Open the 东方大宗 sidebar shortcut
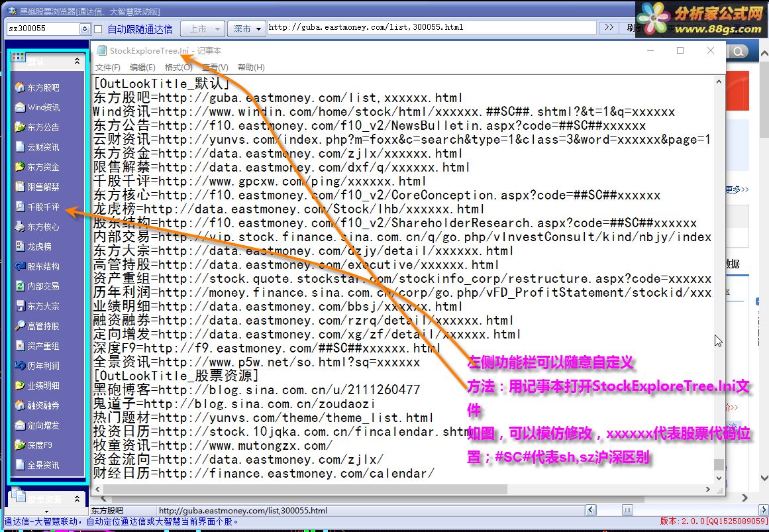The image size is (769, 532). click(x=37, y=306)
